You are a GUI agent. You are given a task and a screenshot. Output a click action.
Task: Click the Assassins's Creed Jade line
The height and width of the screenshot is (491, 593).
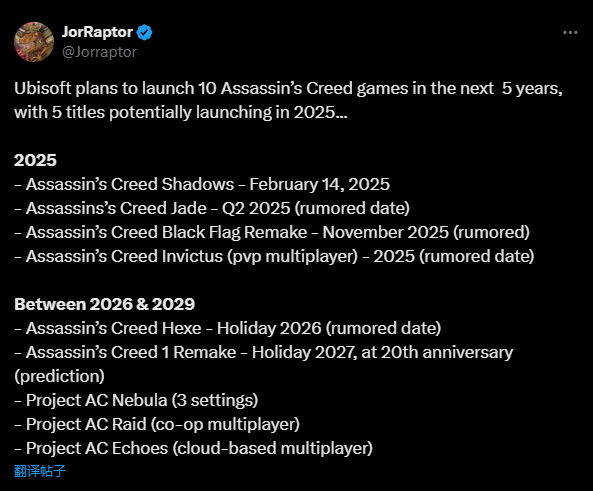pyautogui.click(x=212, y=208)
